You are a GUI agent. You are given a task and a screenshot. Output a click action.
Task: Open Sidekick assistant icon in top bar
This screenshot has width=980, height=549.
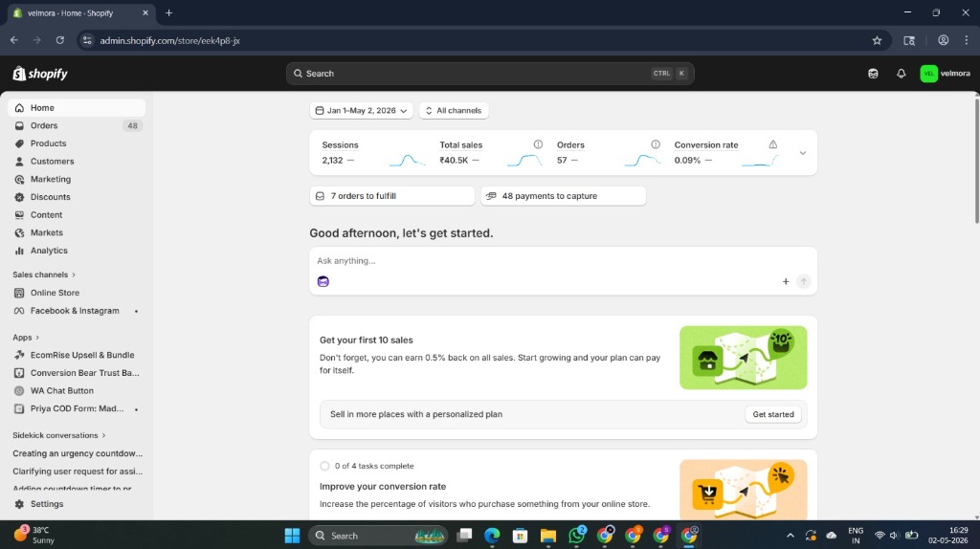873,74
